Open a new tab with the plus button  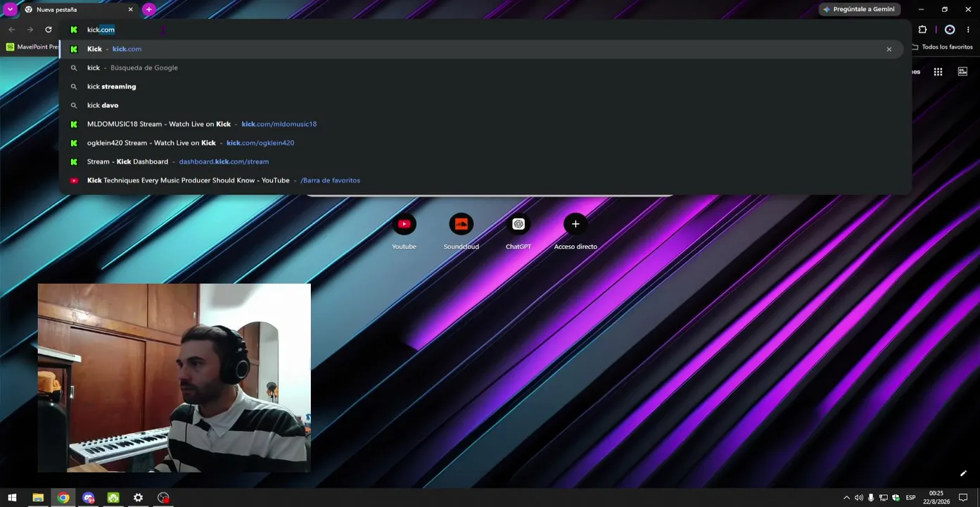tap(148, 9)
